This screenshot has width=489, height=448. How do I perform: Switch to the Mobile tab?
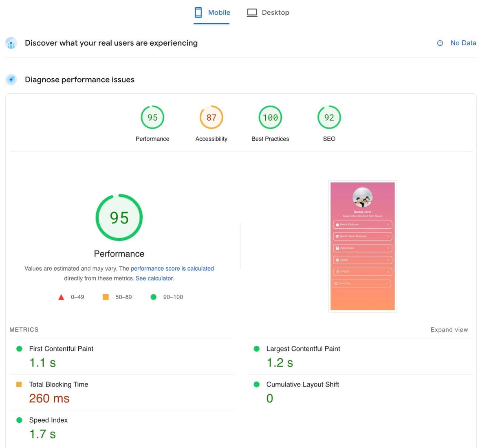click(x=211, y=12)
